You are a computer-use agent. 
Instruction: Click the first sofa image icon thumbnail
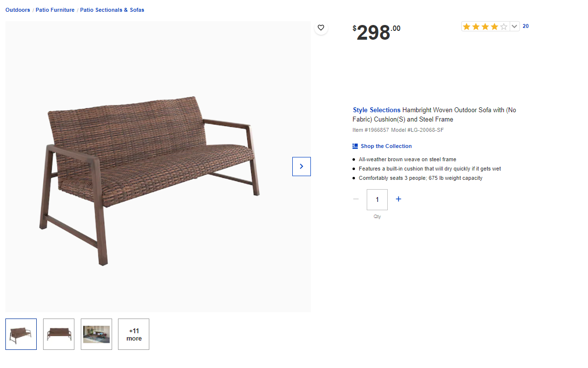(x=21, y=334)
